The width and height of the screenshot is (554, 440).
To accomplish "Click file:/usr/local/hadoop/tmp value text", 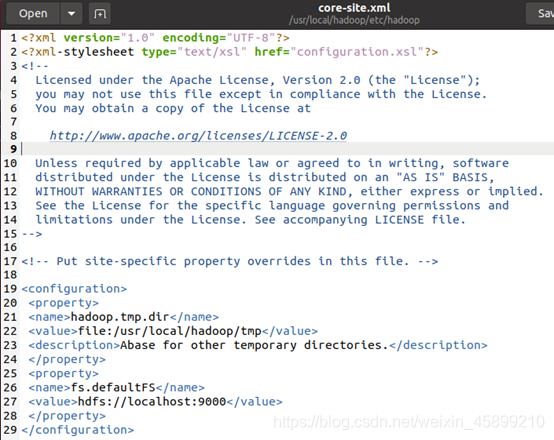I will (x=170, y=331).
